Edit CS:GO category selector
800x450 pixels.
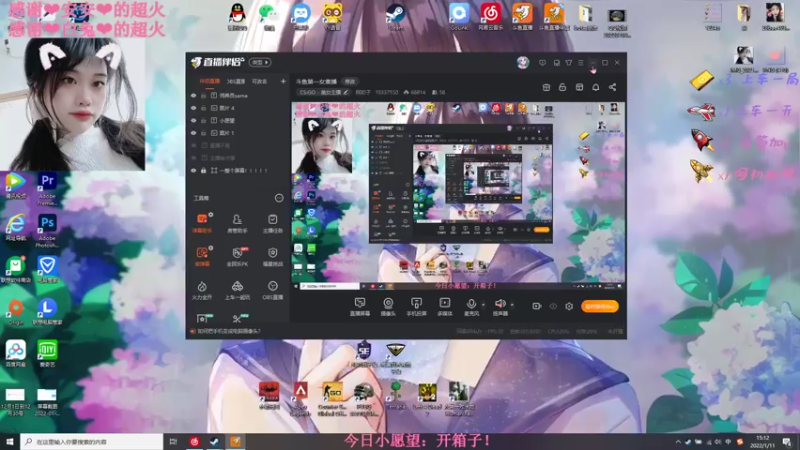pos(324,92)
